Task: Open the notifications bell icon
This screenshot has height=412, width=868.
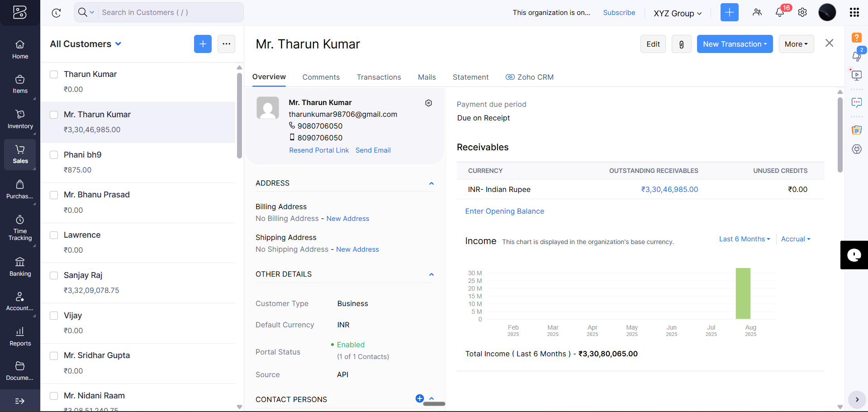Action: tap(780, 13)
